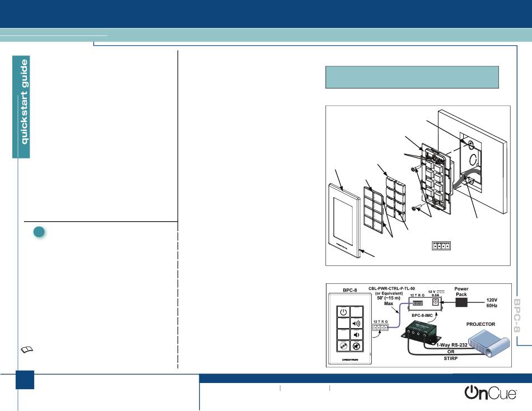532x411 pixels.
Task: Click the 12 T R G connector beside the keypad
Action: (380, 327)
